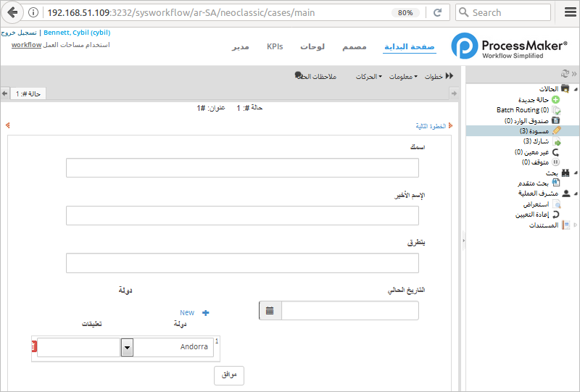Click the Draft pencil icon in sidebar
Screen dimensions: 580x392
coord(556,131)
